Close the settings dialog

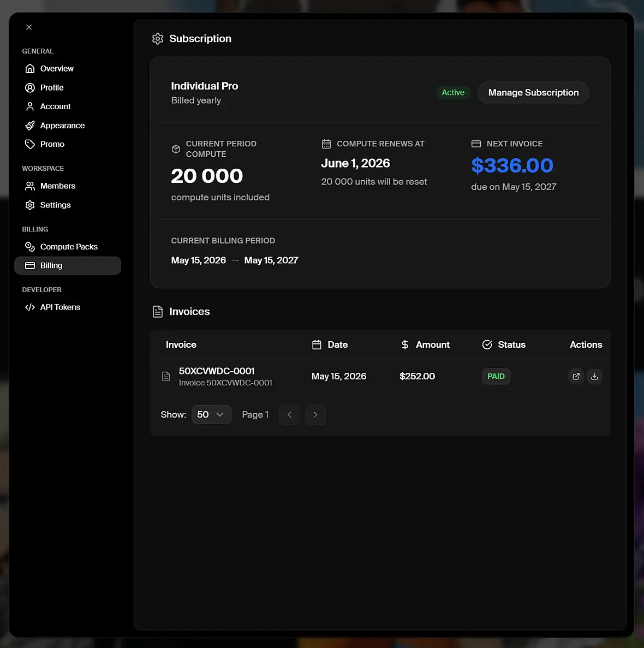(x=29, y=27)
